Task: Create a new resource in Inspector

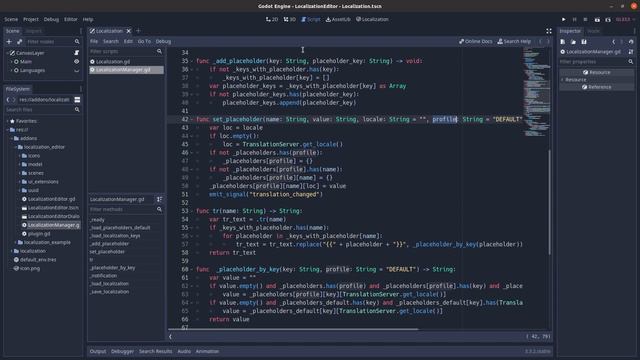Action: 563,42
